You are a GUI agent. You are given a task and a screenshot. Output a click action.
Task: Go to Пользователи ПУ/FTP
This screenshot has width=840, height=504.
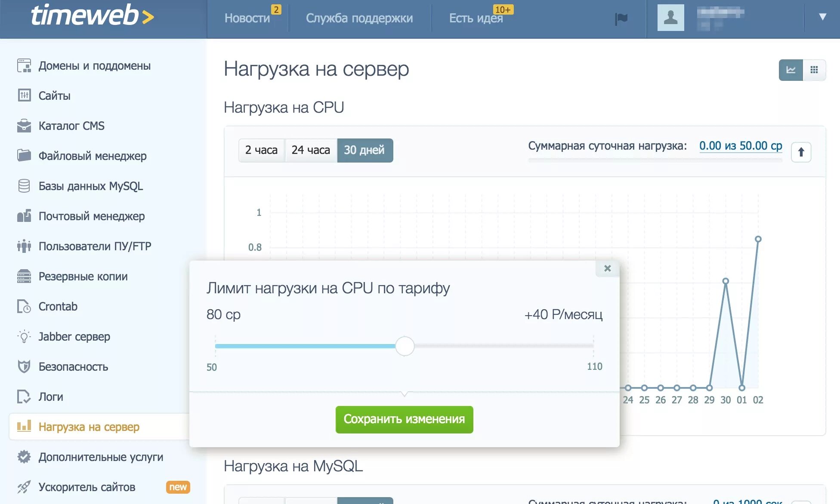(x=95, y=246)
